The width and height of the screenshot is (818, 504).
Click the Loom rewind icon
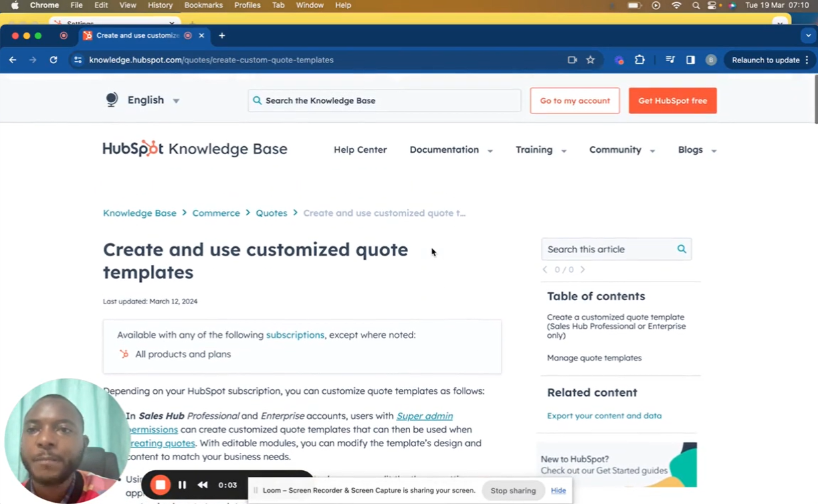pyautogui.click(x=203, y=485)
